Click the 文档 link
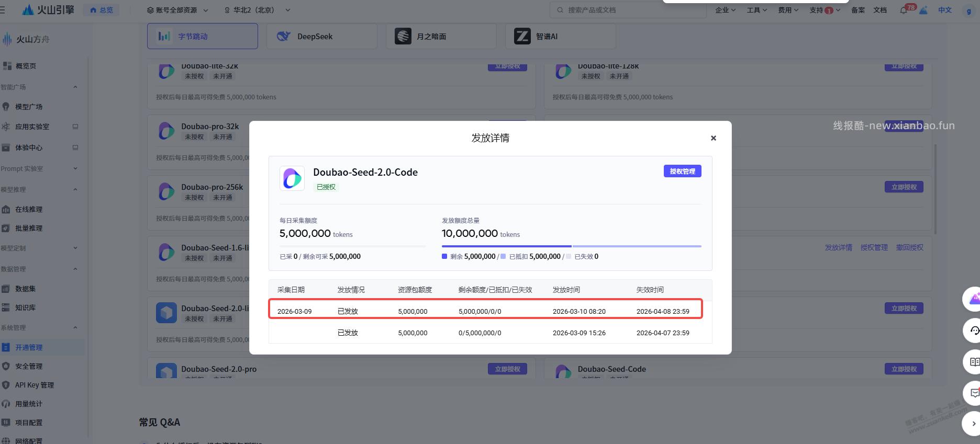The image size is (980, 444). click(x=880, y=10)
